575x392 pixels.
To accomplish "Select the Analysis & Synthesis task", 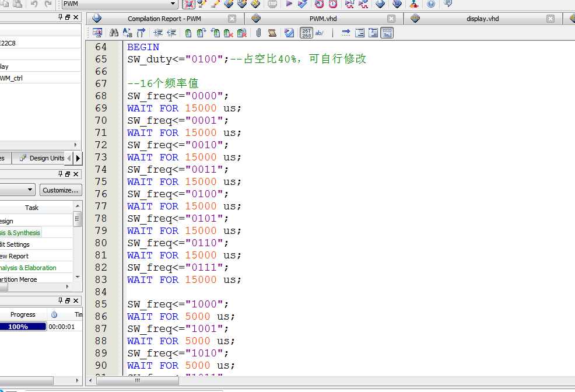I will [x=20, y=233].
